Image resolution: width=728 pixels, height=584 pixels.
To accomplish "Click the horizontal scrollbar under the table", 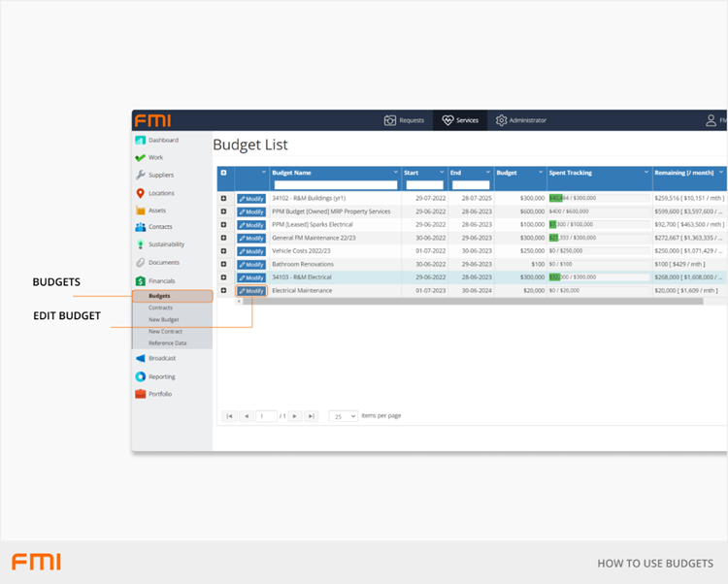I will point(466,302).
